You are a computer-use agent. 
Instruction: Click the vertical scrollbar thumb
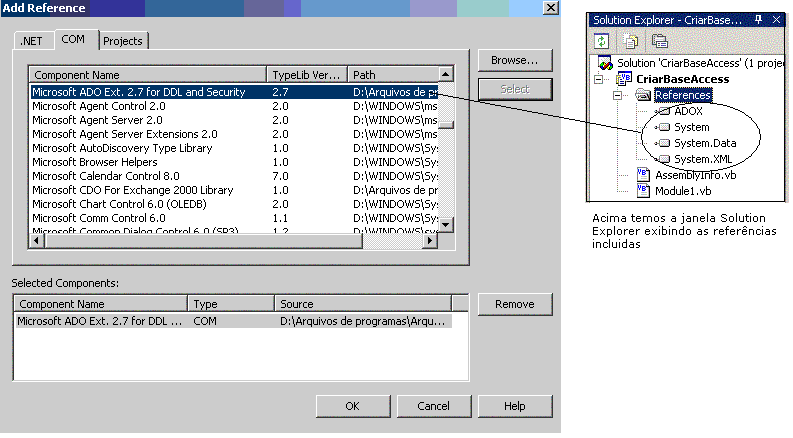446,125
